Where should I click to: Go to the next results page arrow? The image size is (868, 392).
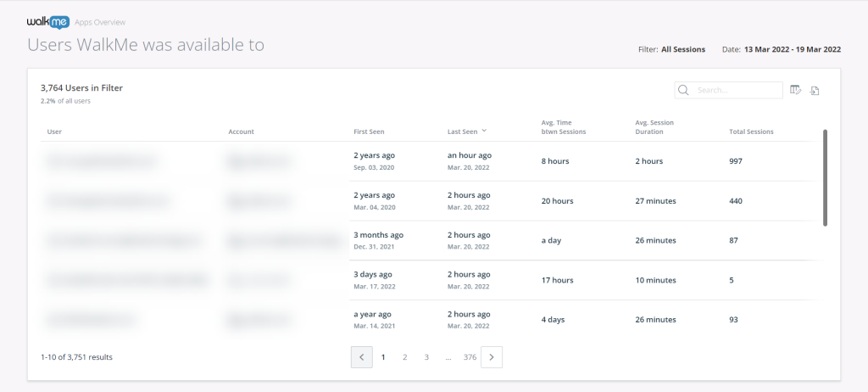click(x=492, y=357)
